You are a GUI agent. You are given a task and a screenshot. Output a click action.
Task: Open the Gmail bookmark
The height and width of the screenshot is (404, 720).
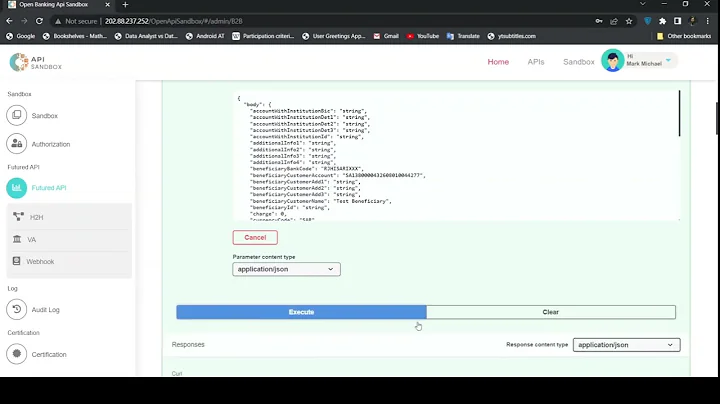[386, 36]
